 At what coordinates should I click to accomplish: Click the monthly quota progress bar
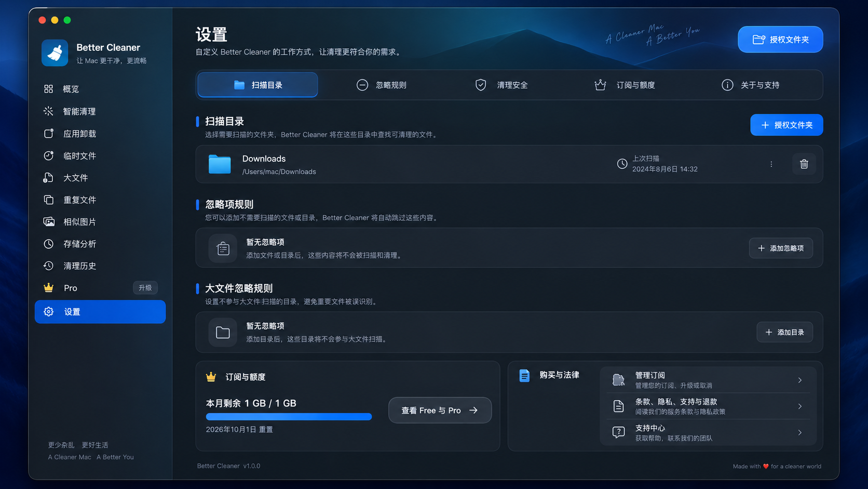289,416
